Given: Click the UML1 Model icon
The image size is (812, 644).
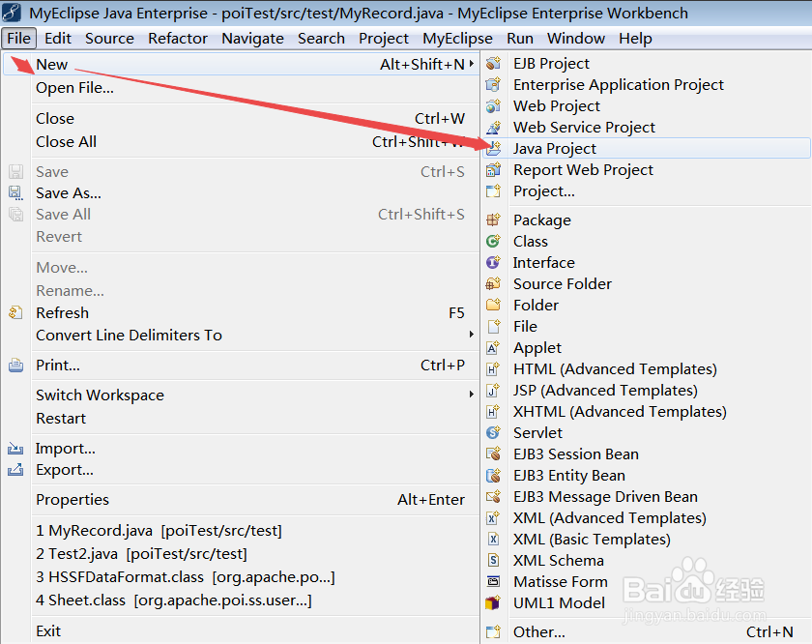Looking at the screenshot, I should coord(494,602).
